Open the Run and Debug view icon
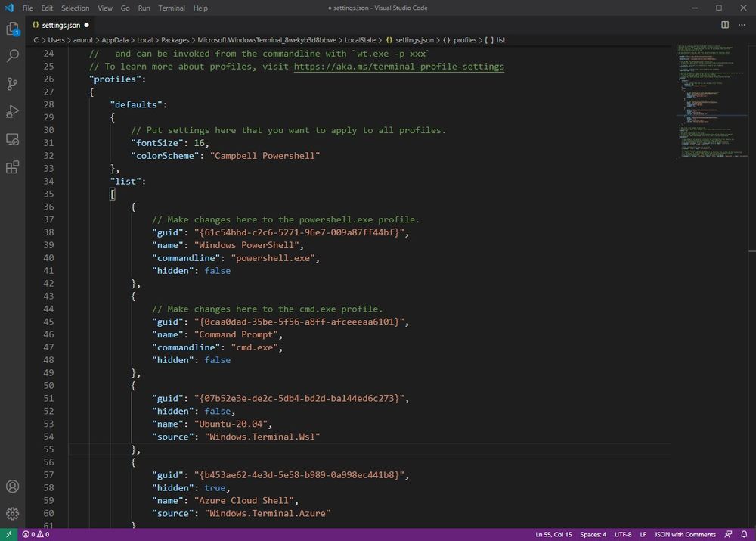Viewport: 756px width, 541px height. click(x=13, y=111)
